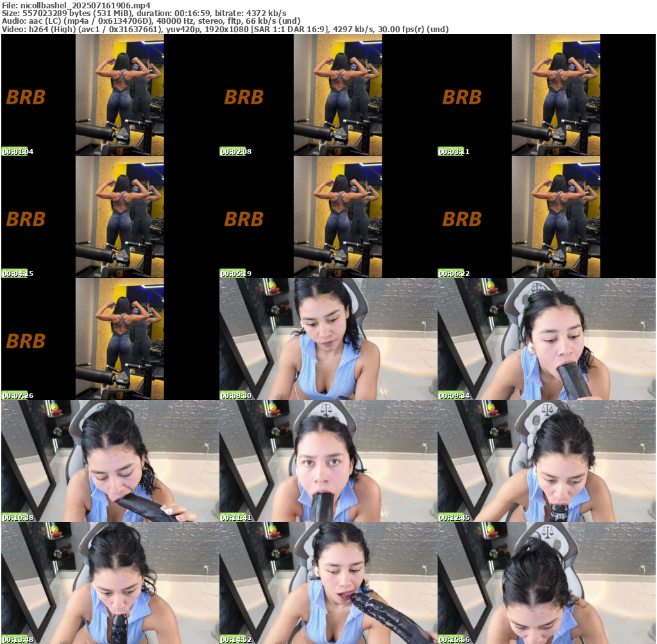Click the 'Video: h264 (High)' header line
The height and width of the screenshot is (644, 657).
(x=225, y=30)
